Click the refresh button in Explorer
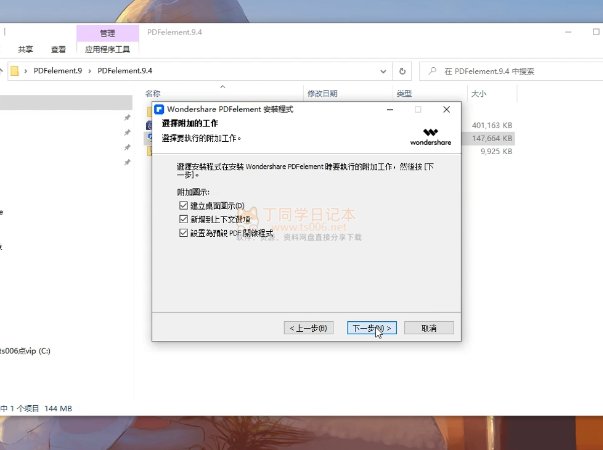This screenshot has height=450, width=603. tap(402, 71)
